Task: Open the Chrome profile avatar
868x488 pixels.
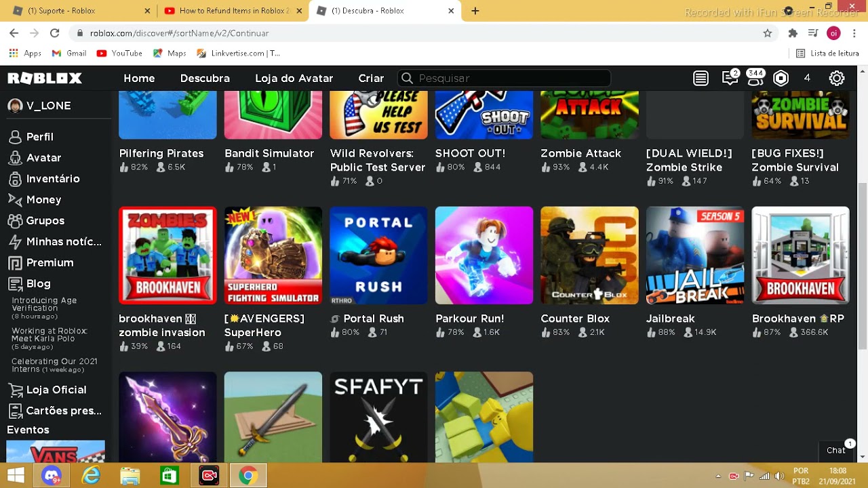Action: click(x=833, y=33)
